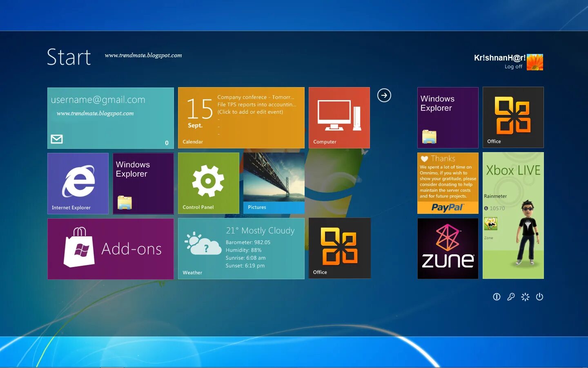
Task: Click the 21° Mostly Cloudy reading
Action: point(260,231)
